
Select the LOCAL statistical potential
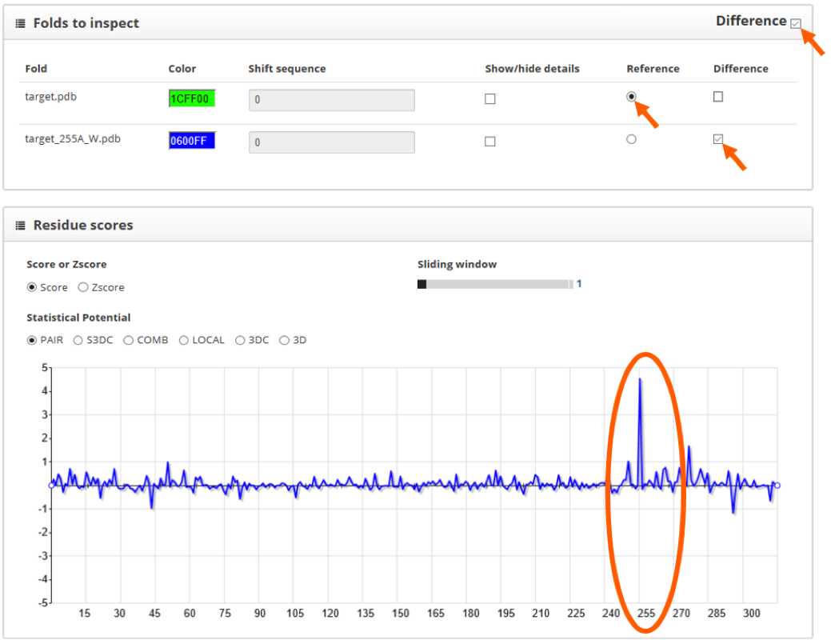(x=183, y=340)
